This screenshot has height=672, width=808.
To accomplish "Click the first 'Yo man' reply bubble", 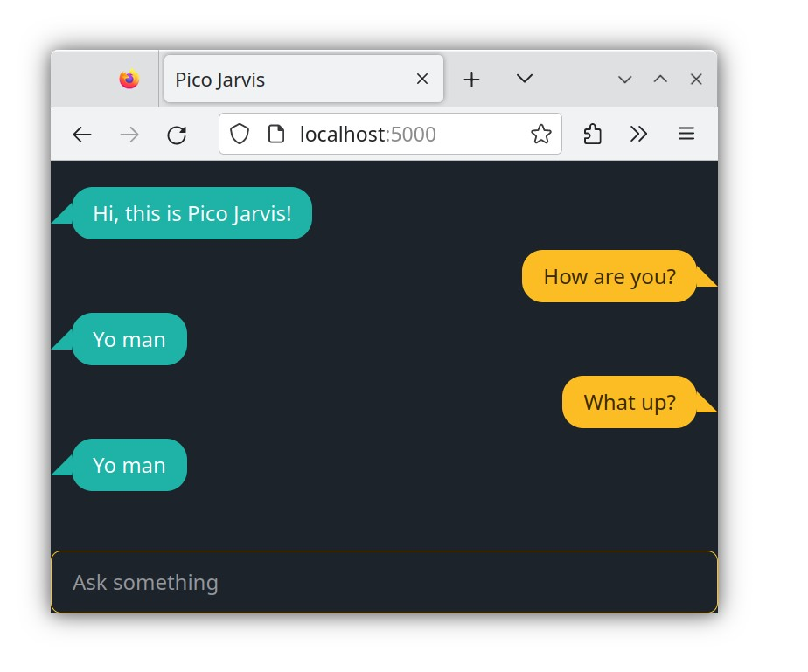I will (129, 339).
